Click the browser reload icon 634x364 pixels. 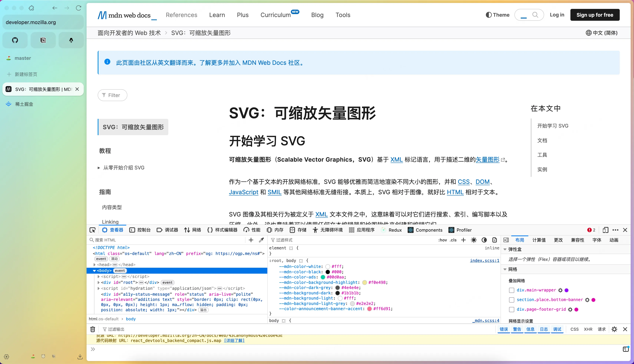(79, 8)
